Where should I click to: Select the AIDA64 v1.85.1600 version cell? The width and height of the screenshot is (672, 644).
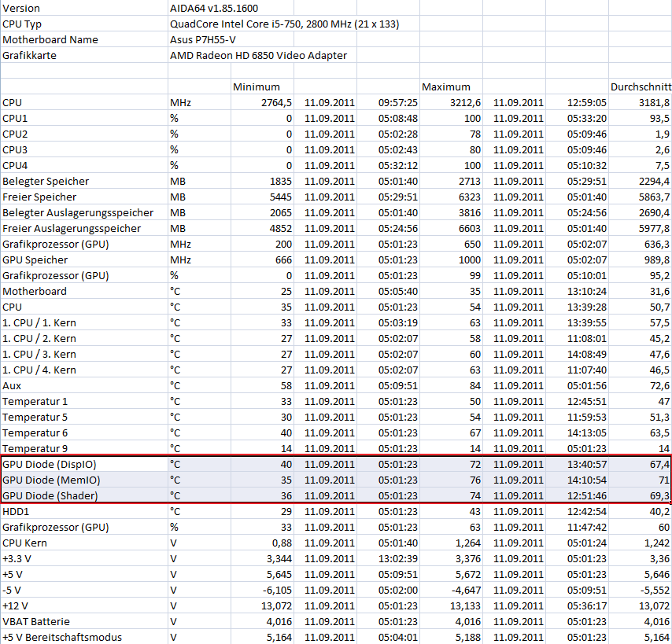(x=214, y=8)
